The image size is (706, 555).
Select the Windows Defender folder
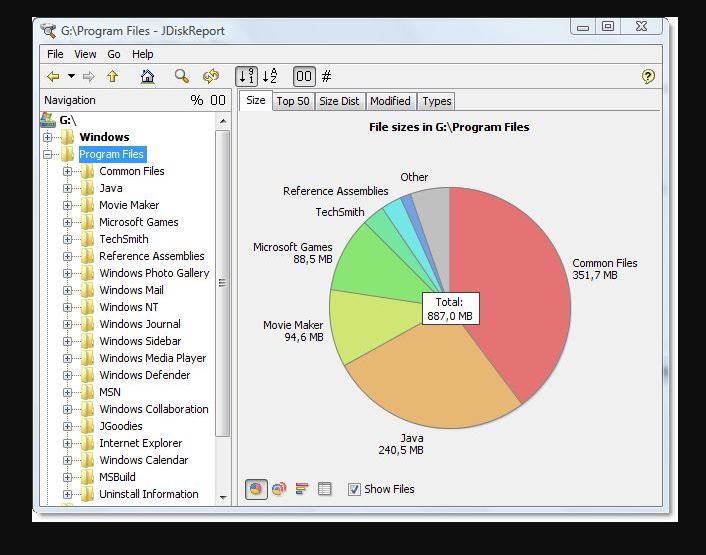point(144,375)
